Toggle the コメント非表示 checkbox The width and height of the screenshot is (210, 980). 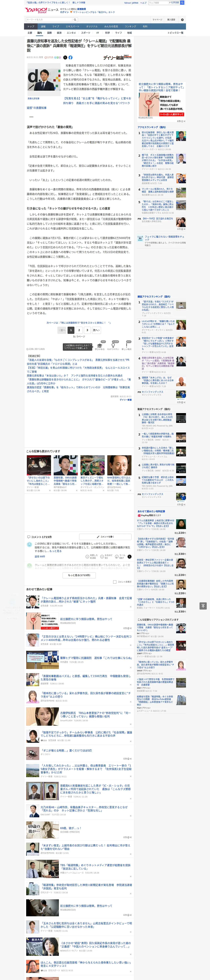click(115, 582)
